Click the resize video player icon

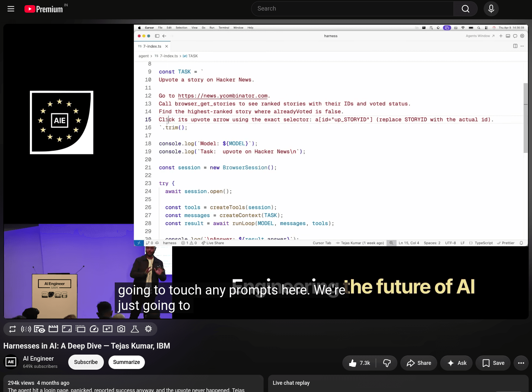point(67,329)
